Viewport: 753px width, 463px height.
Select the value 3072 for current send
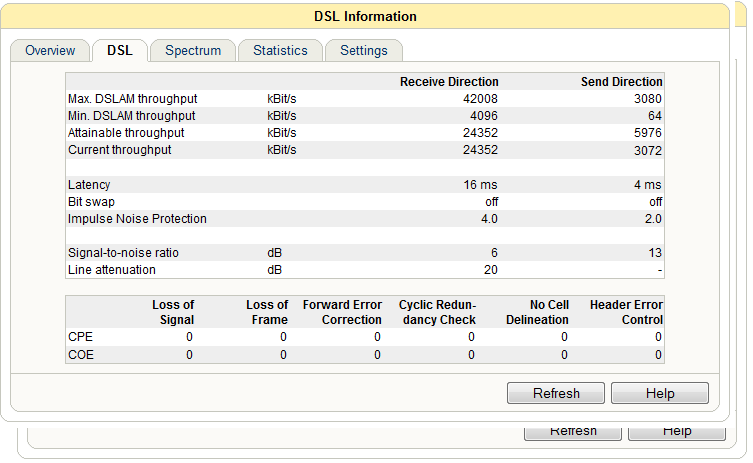(647, 150)
